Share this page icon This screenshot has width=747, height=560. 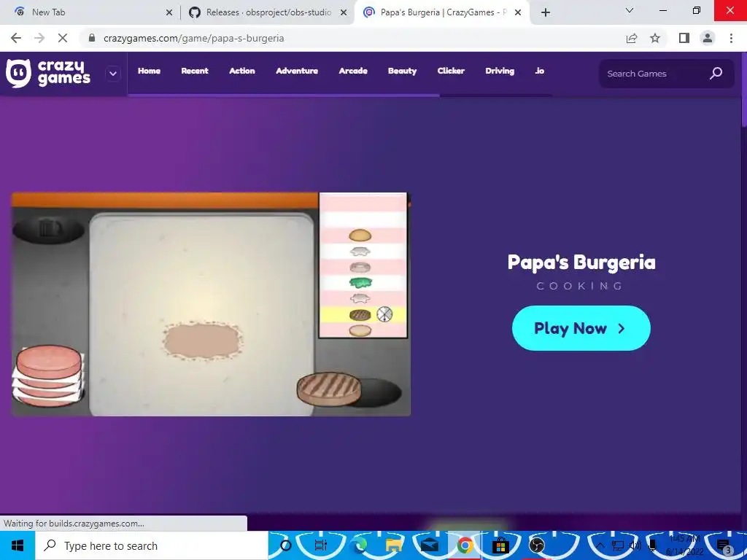(632, 38)
